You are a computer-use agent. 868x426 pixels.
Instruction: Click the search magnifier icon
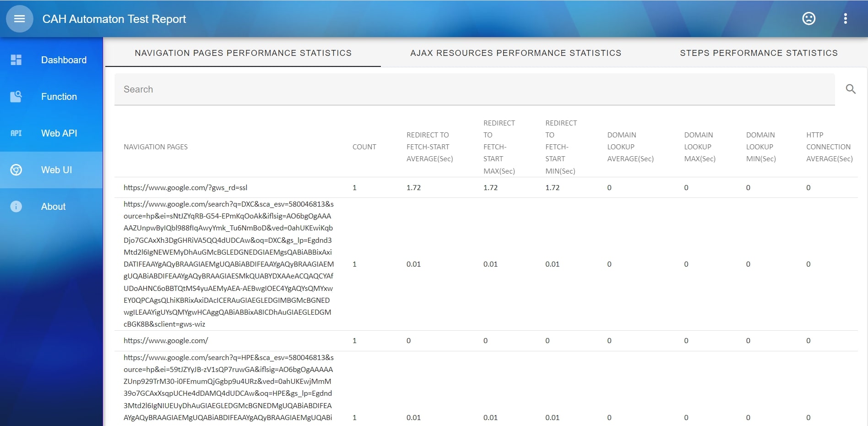851,89
